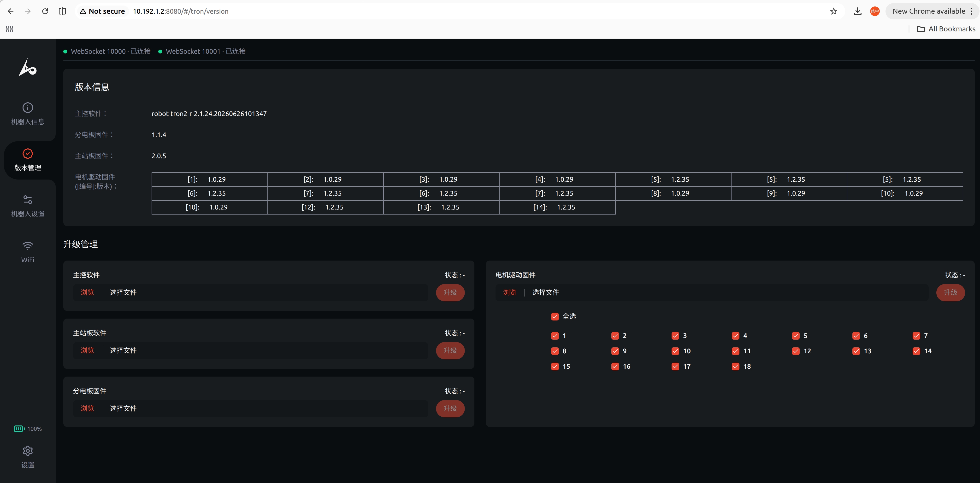Click 升级 button for 分电板固件

pos(450,408)
